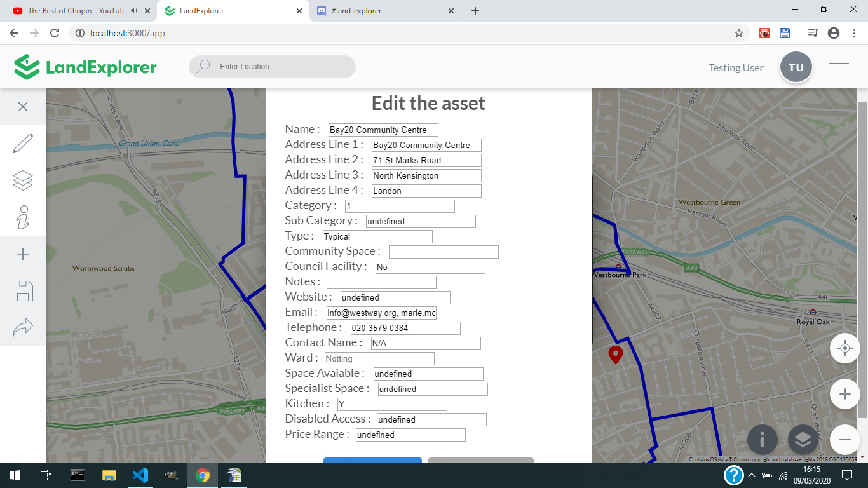Image resolution: width=868 pixels, height=488 pixels.
Task: Select the pencil draw tool in sidebar
Action: [x=23, y=144]
